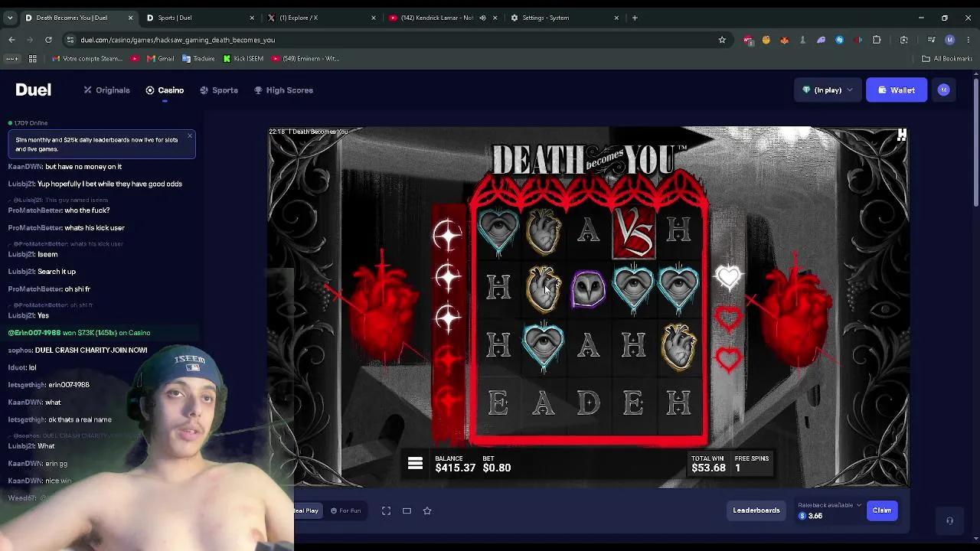The height and width of the screenshot is (551, 980).
Task: Mute the Kendrick Lamar tab audio
Action: (482, 18)
